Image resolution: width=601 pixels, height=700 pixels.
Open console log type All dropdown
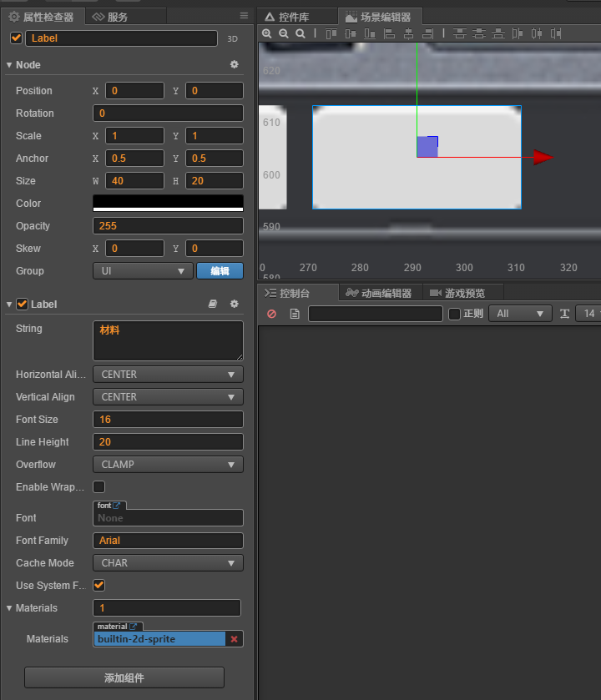(521, 314)
